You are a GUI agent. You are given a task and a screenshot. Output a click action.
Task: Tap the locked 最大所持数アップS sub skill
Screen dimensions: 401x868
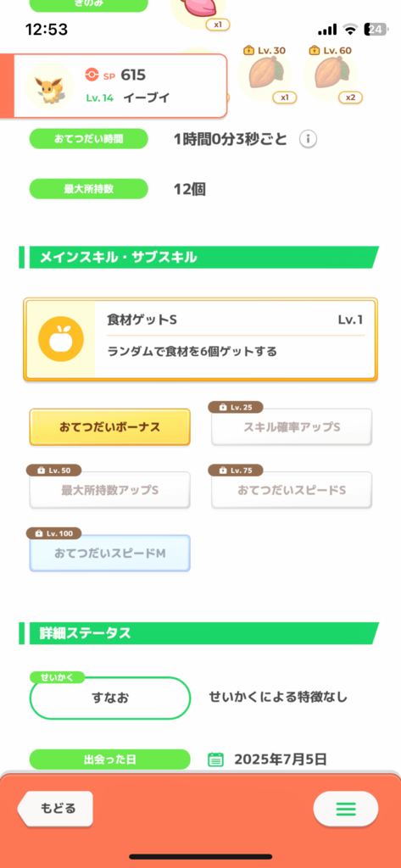pos(109,490)
